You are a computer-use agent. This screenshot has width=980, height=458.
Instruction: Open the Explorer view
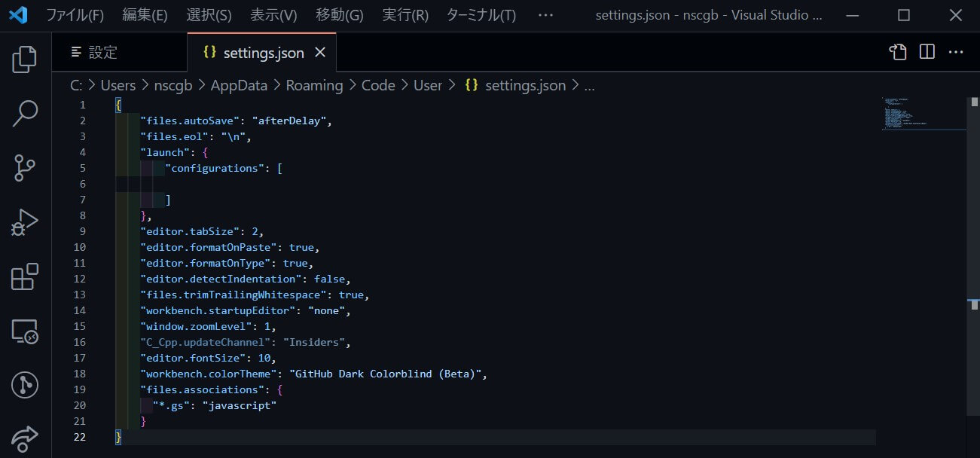pyautogui.click(x=24, y=59)
